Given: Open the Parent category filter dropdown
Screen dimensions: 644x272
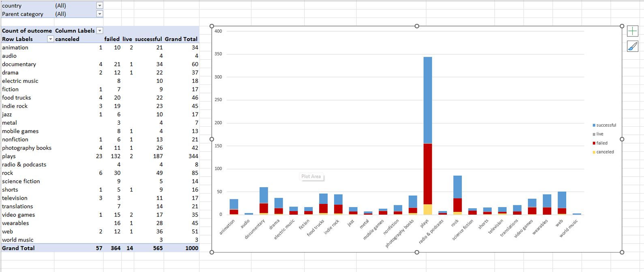Looking at the screenshot, I should click(99, 14).
